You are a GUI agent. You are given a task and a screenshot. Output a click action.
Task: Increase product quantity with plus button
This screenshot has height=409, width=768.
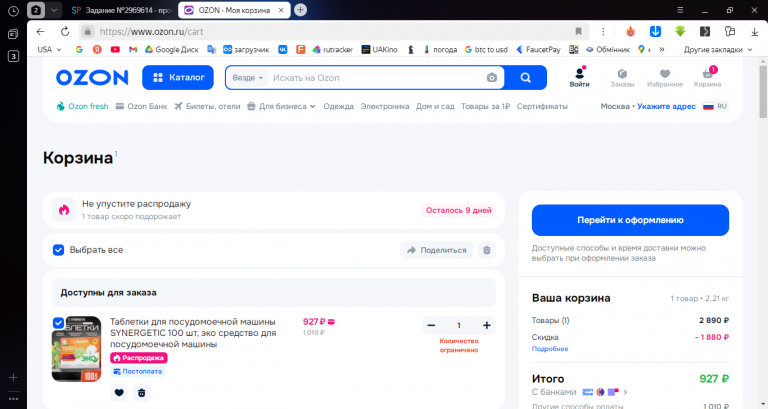coord(486,325)
